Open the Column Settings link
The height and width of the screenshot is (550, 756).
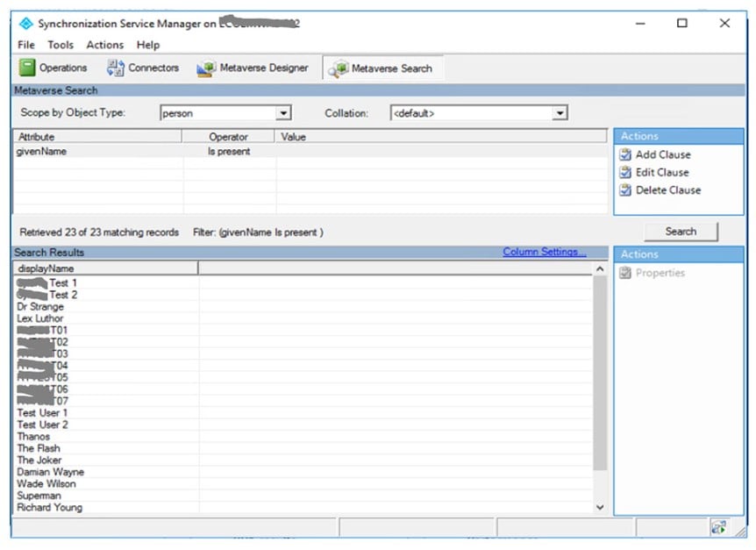[545, 252]
